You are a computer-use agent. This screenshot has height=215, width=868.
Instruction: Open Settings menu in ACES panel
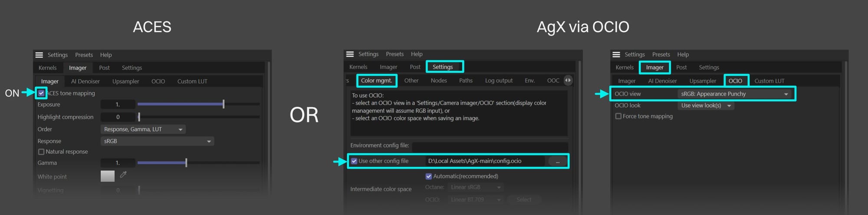coord(58,55)
